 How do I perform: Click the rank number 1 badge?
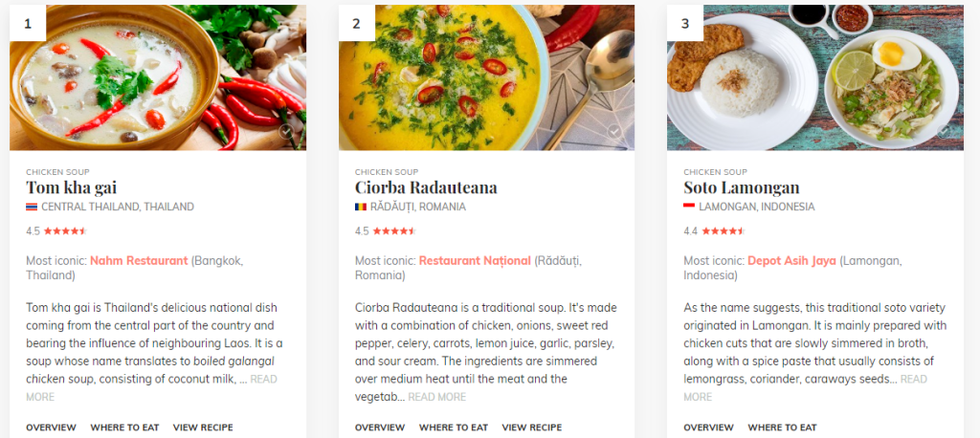[x=28, y=24]
